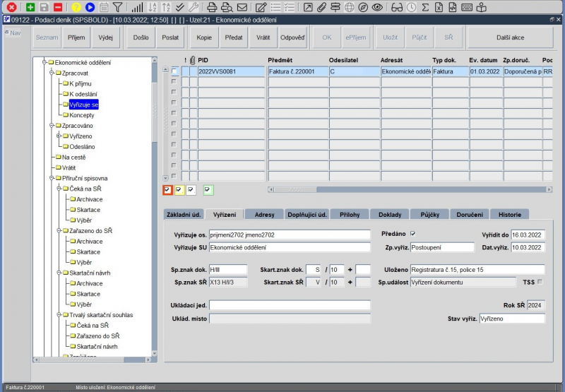
Task: Collapse the Čeká na SŘ node under Příruční spisovna
Action: 59,189
